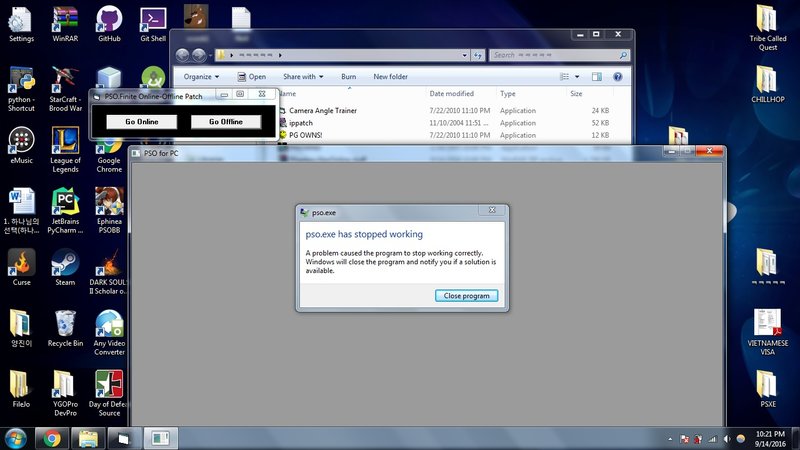This screenshot has height=450, width=800.
Task: Open the Recycle Bin
Action: 65,328
